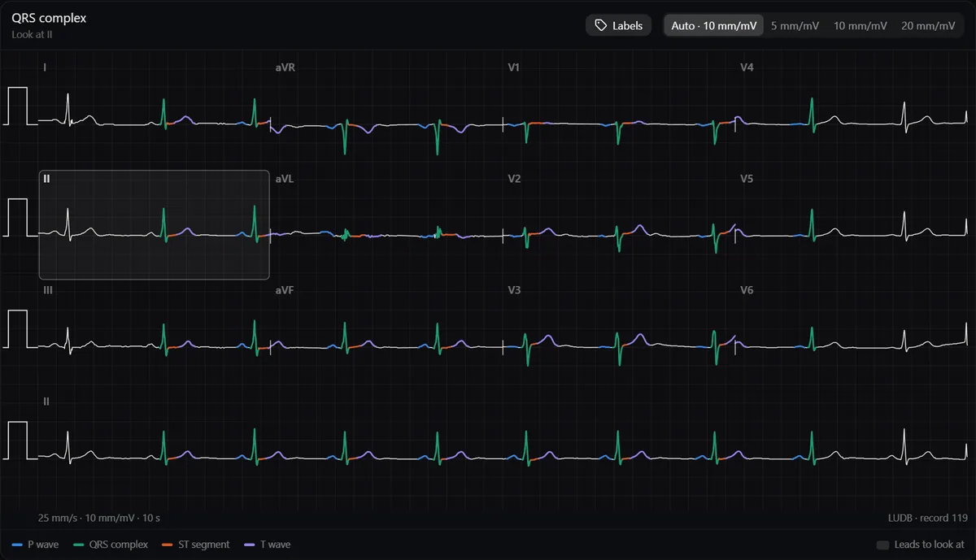Viewport: 976px width, 560px height.
Task: Click the T wave legend entry
Action: click(267, 545)
